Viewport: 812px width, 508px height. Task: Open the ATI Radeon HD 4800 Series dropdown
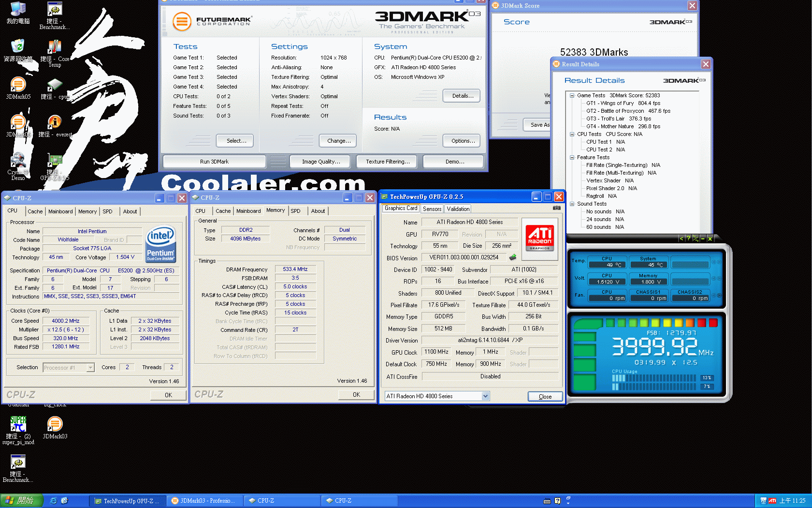pos(486,396)
